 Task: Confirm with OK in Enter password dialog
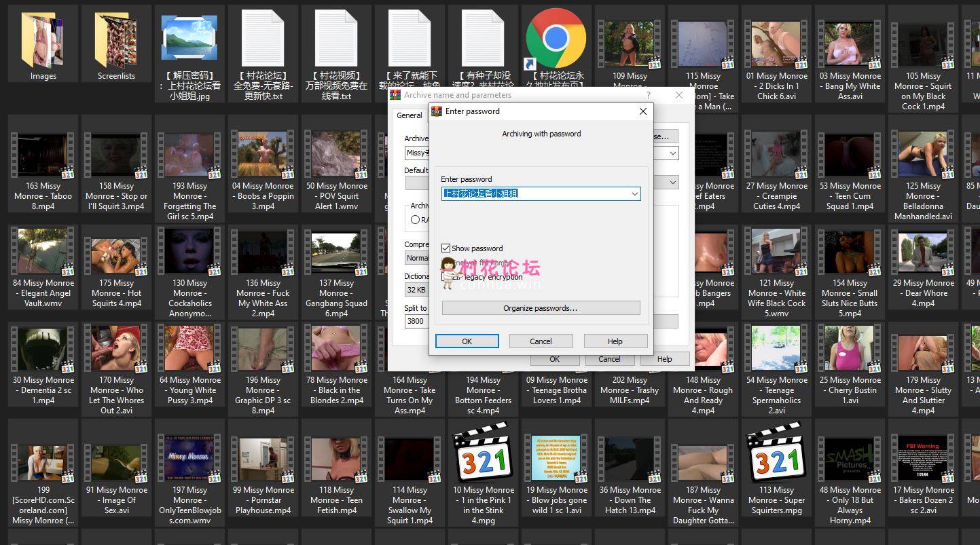467,341
